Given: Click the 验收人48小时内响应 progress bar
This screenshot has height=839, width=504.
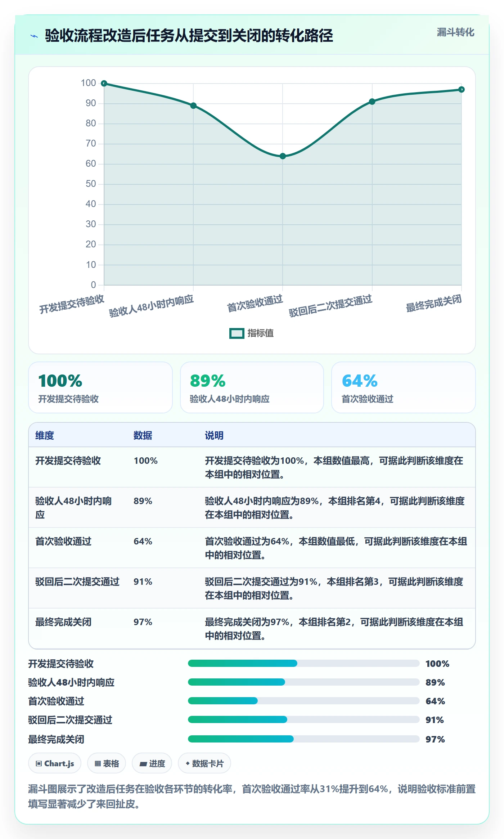Looking at the screenshot, I should coord(303,682).
